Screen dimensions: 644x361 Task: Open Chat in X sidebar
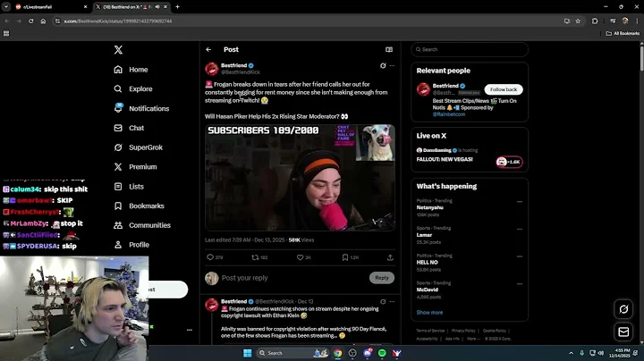pyautogui.click(x=129, y=128)
